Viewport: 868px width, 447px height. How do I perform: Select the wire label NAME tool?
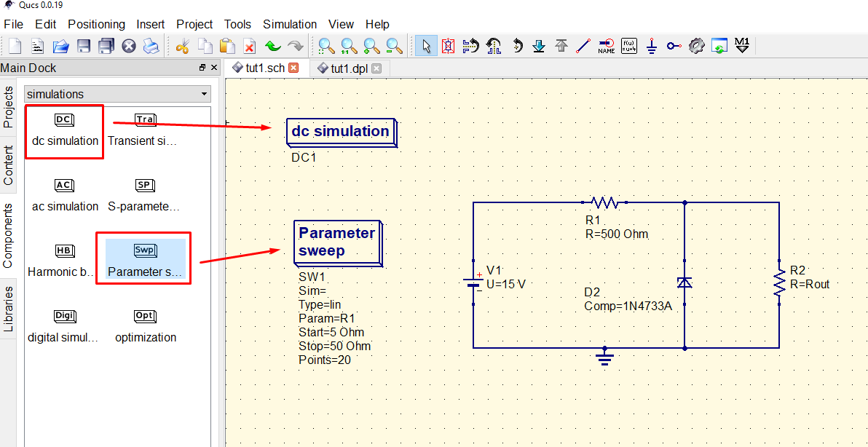point(606,46)
